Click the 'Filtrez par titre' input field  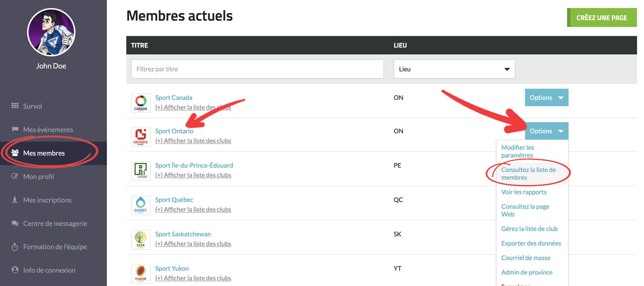tap(257, 69)
